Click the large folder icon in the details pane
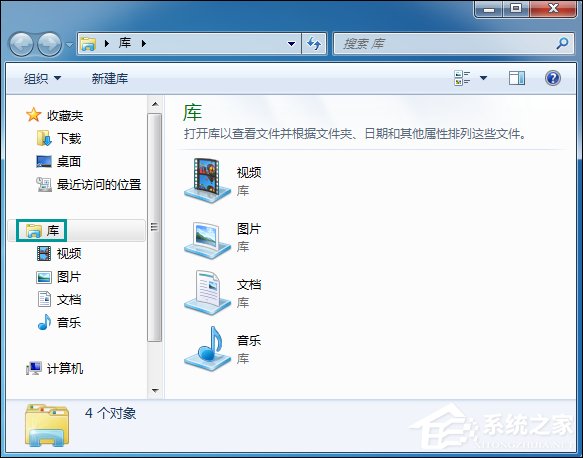This screenshot has width=583, height=458. [47, 425]
